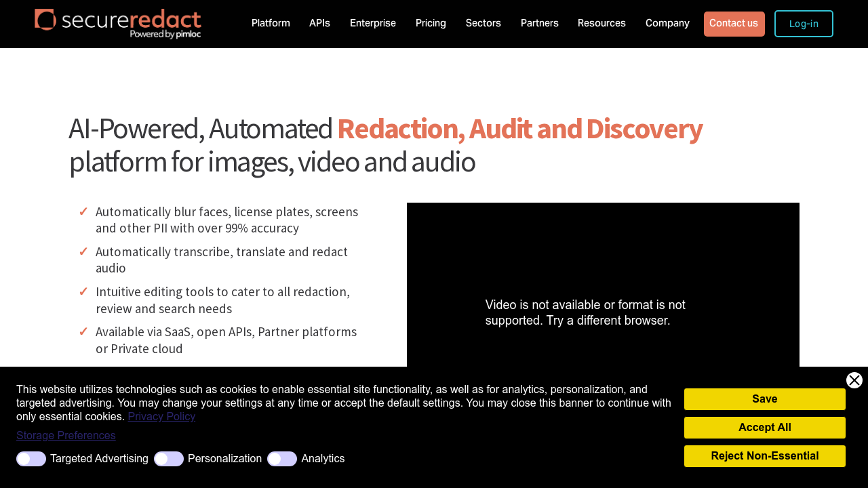Screen dimensions: 868x488
Task: Dismiss the cookie banner with the X
Action: click(x=854, y=380)
